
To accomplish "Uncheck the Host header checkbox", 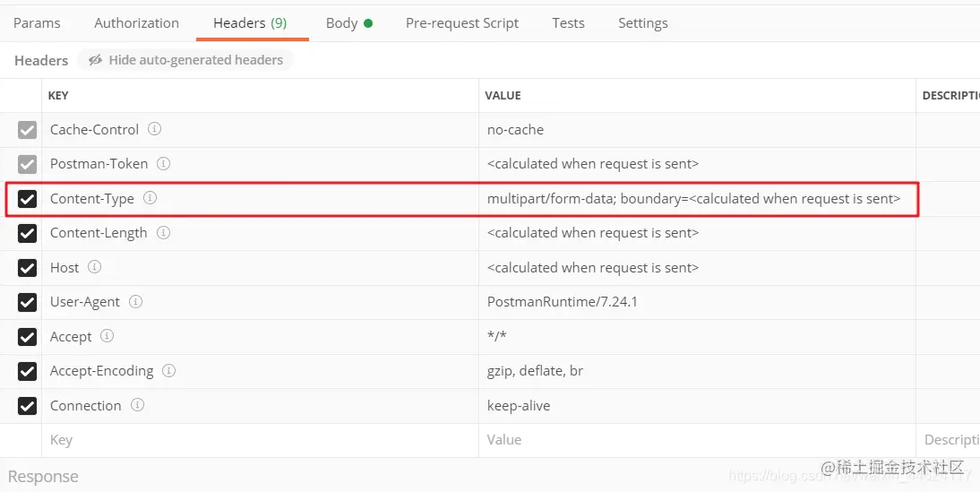I will point(28,268).
